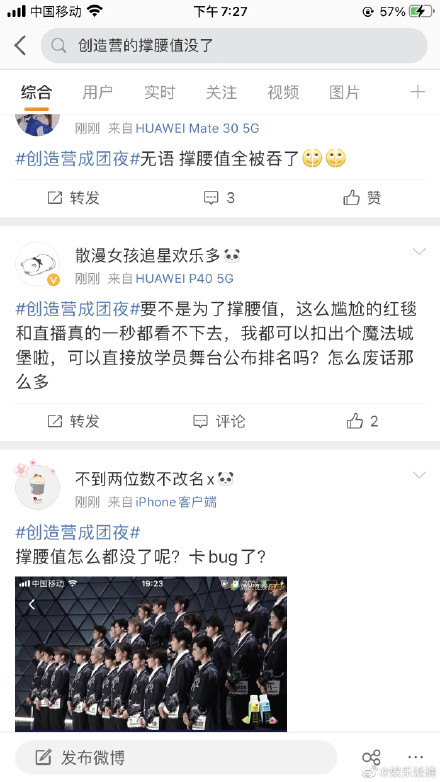Open the 视频 tab
The width and height of the screenshot is (440, 782).
click(283, 92)
